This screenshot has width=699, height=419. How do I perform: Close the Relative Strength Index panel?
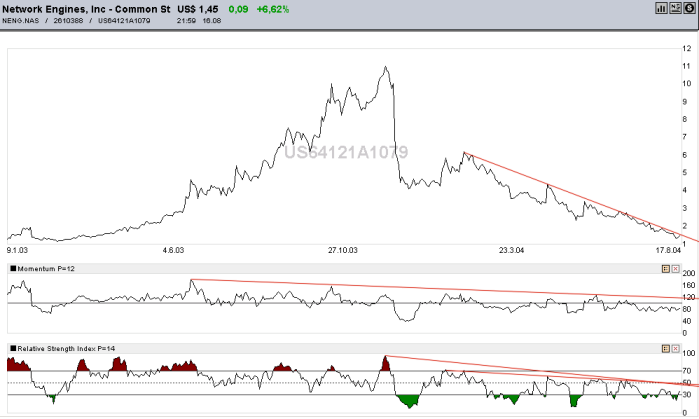click(675, 349)
